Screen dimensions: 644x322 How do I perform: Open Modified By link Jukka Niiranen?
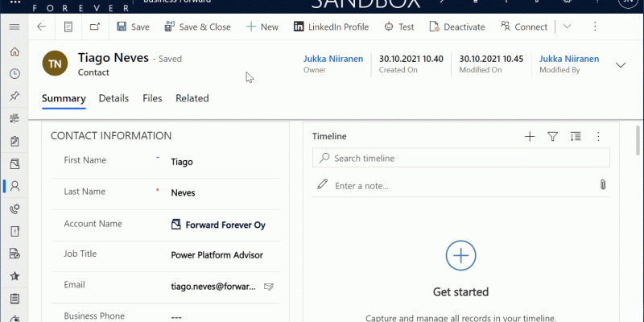tap(569, 59)
